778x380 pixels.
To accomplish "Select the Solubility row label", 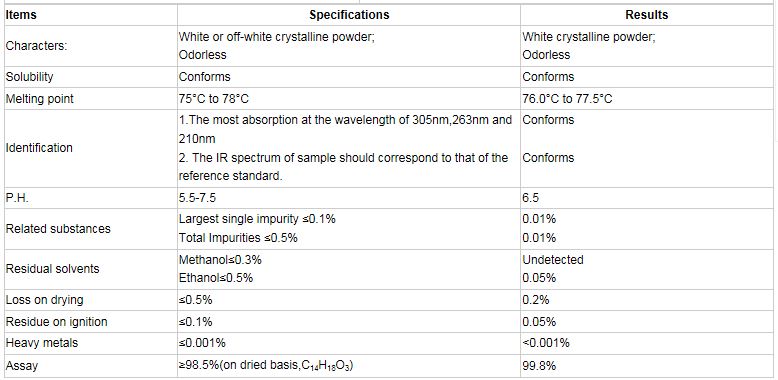I will point(29,77).
